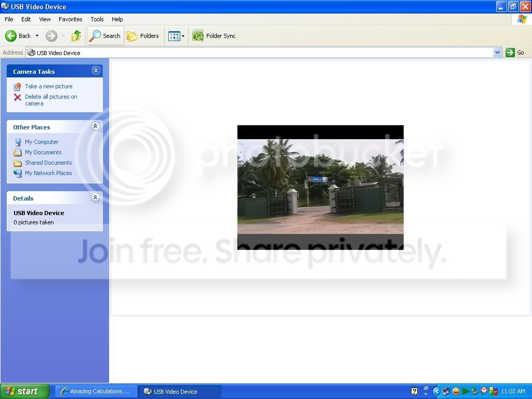Open the Forward history dropdown arrow
The height and width of the screenshot is (399, 532).
63,36
